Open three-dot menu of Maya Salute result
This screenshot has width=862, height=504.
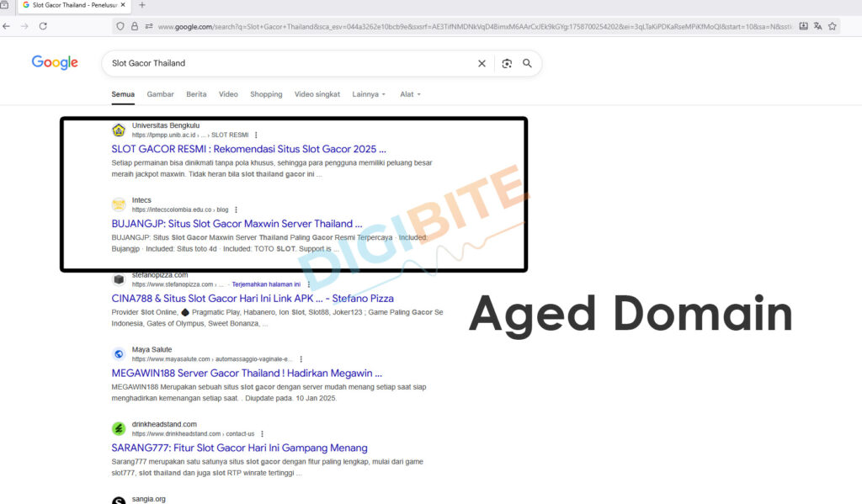301,359
